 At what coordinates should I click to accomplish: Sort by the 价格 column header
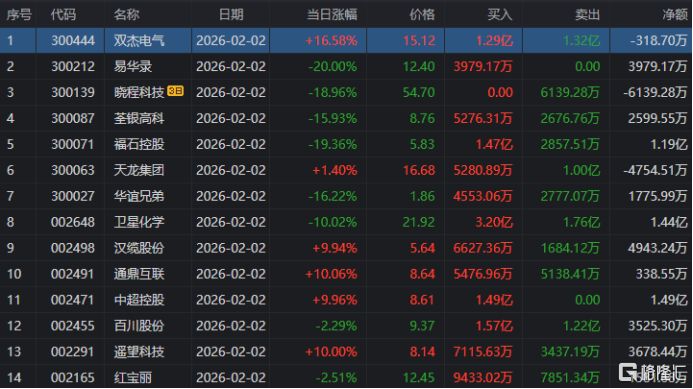(422, 15)
